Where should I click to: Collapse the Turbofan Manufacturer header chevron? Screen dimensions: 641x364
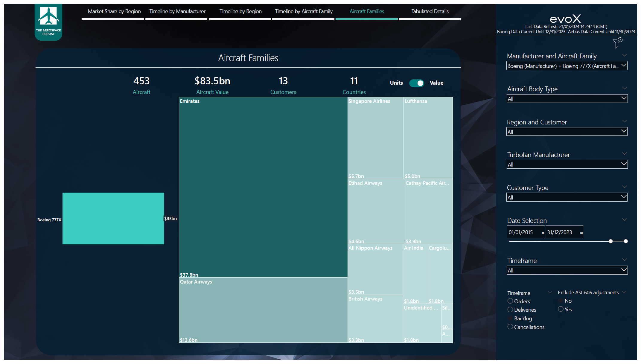[624, 154]
